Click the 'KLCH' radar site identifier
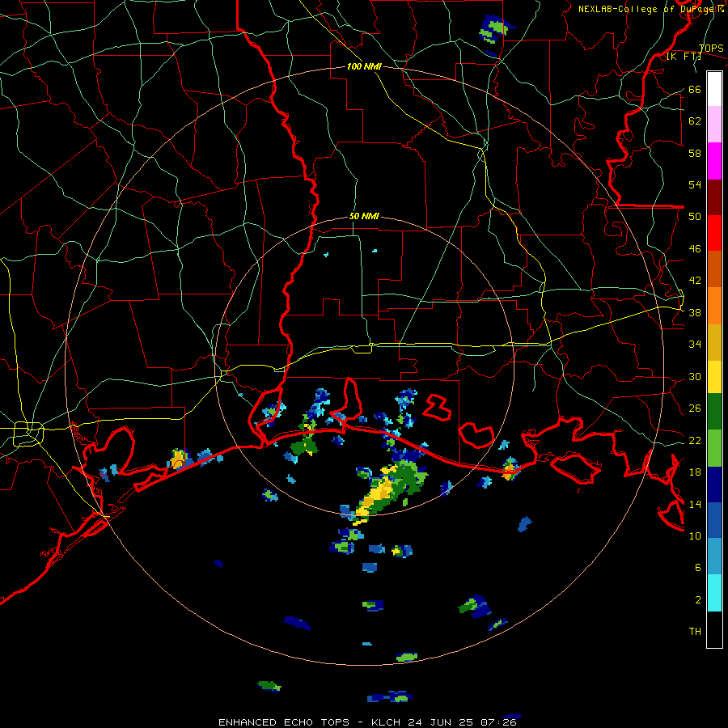This screenshot has height=728, width=728. (x=387, y=722)
